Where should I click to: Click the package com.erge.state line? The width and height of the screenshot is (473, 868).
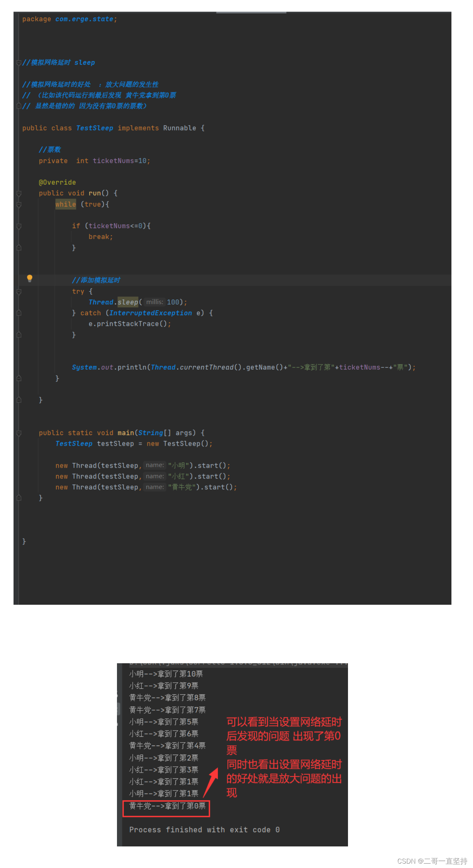[x=69, y=19]
